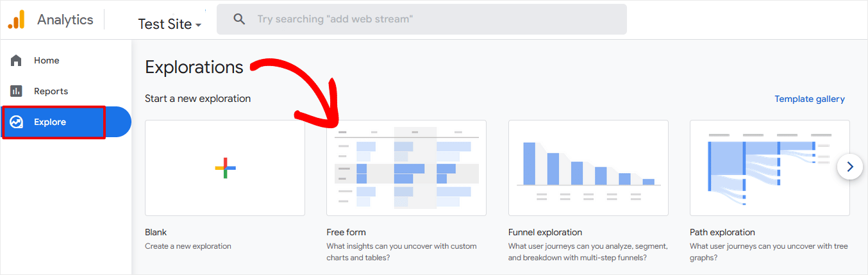Open the Home icon in sidebar
The height and width of the screenshot is (275, 868).
click(16, 60)
